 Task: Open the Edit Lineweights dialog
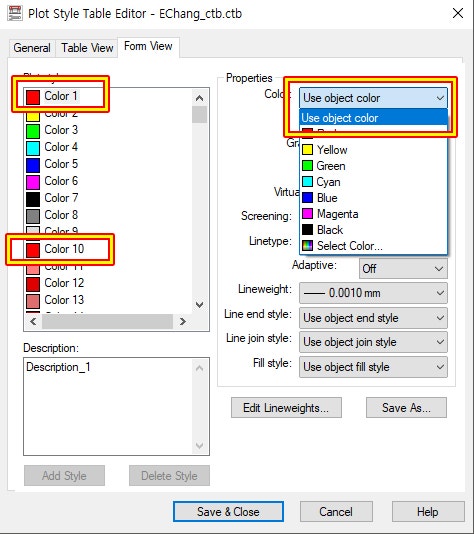(x=286, y=408)
